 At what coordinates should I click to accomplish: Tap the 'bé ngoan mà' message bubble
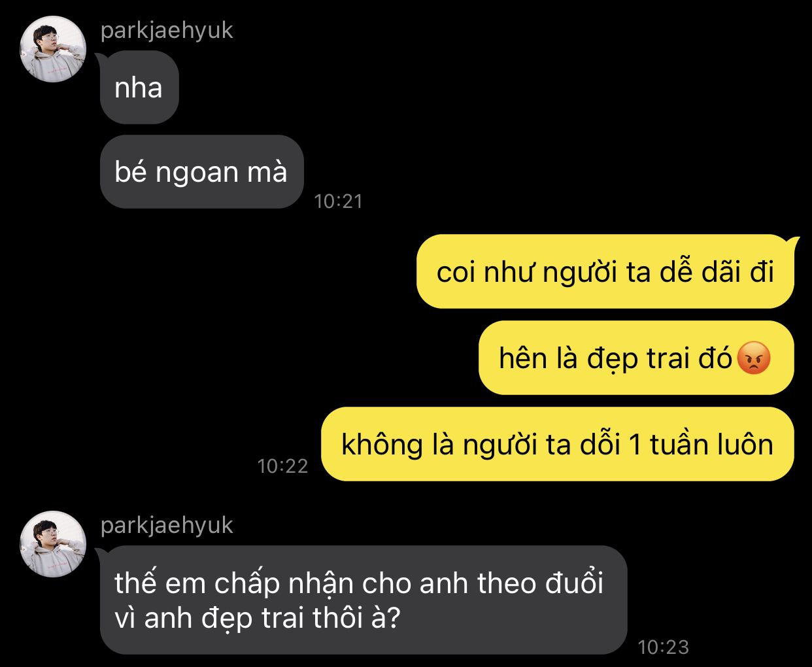click(x=202, y=171)
